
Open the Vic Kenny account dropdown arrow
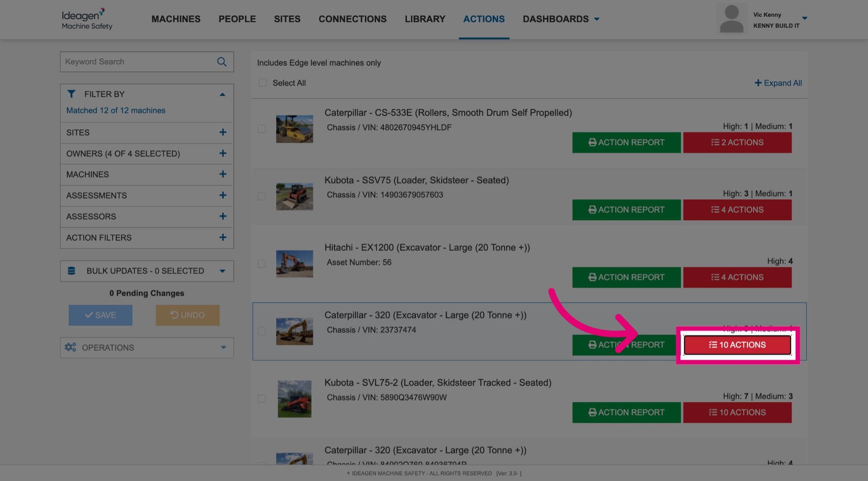coord(805,19)
